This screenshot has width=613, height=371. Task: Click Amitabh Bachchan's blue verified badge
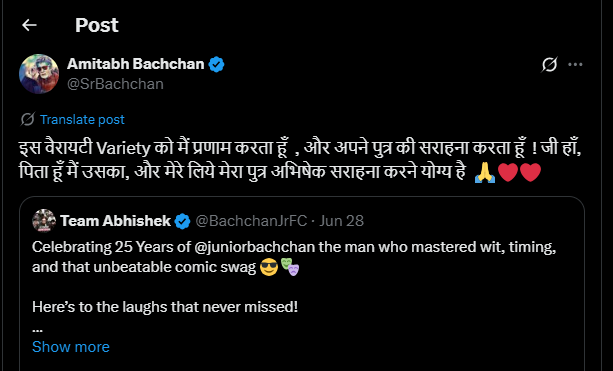[x=216, y=64]
